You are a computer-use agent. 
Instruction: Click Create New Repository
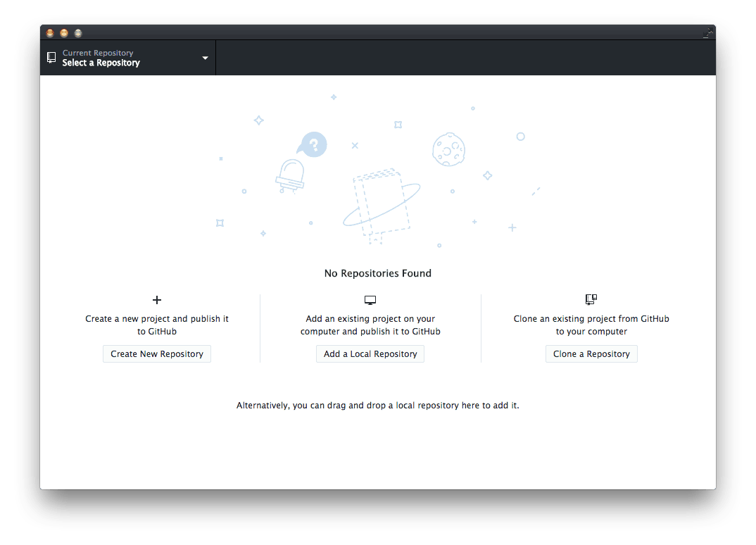click(156, 353)
